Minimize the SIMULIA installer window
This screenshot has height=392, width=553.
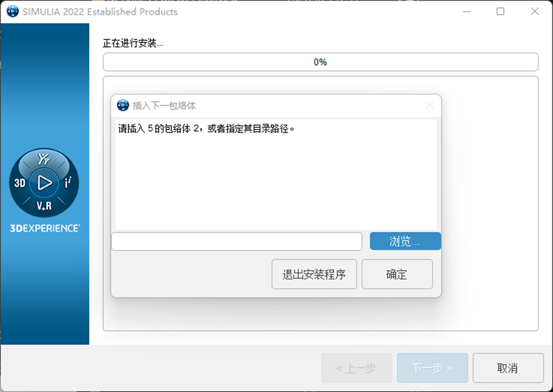point(467,12)
